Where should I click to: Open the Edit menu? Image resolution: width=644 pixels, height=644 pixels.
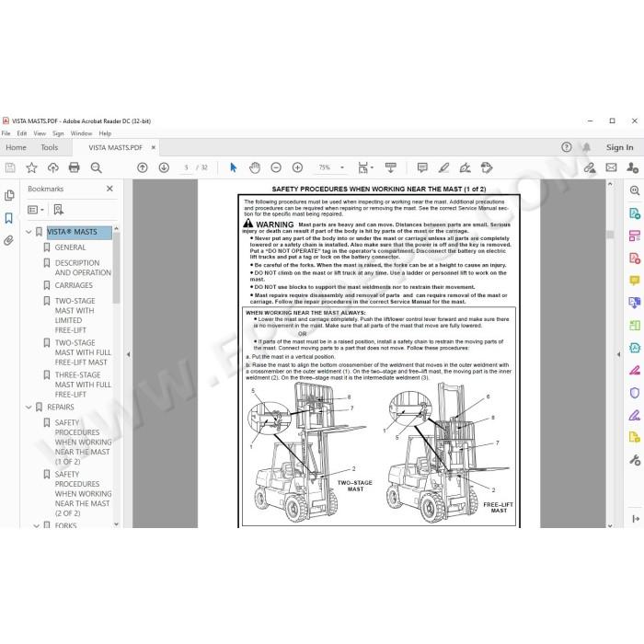(x=22, y=133)
